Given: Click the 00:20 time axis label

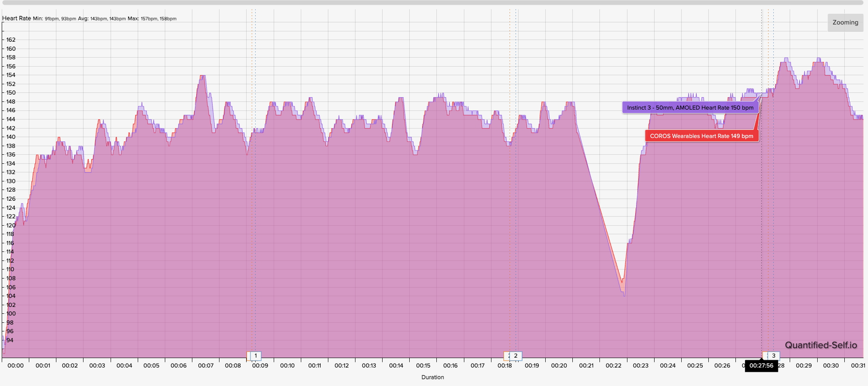Looking at the screenshot, I should 559,365.
